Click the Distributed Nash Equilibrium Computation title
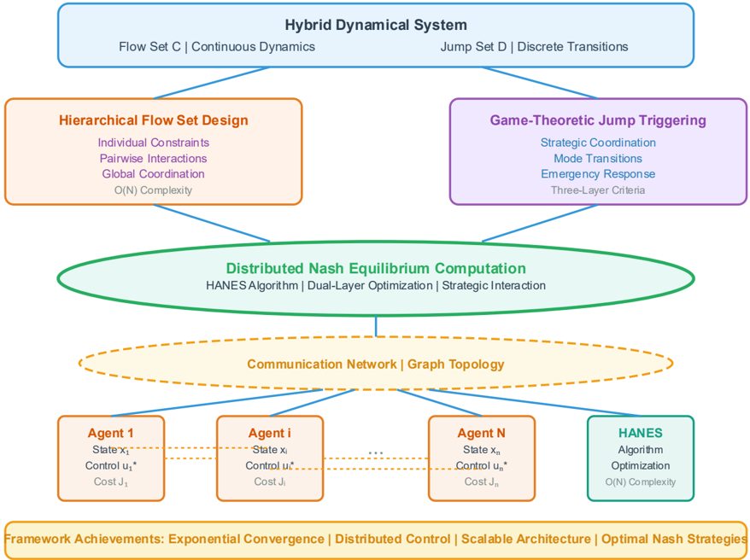The height and width of the screenshot is (560, 750). pos(376,268)
